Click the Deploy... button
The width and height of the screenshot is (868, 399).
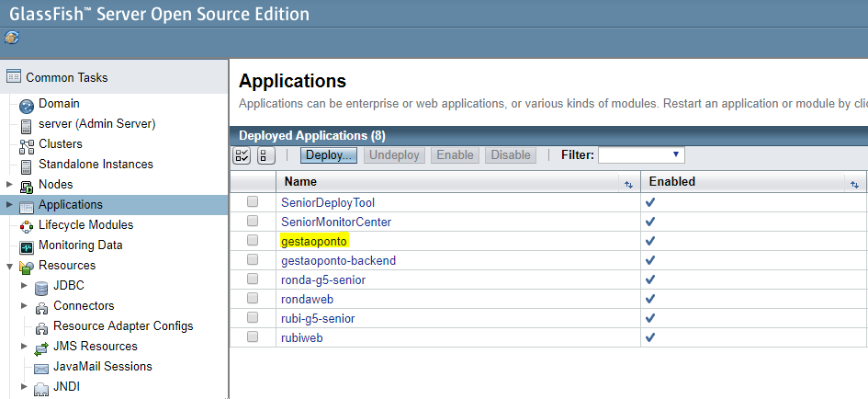pyautogui.click(x=329, y=154)
